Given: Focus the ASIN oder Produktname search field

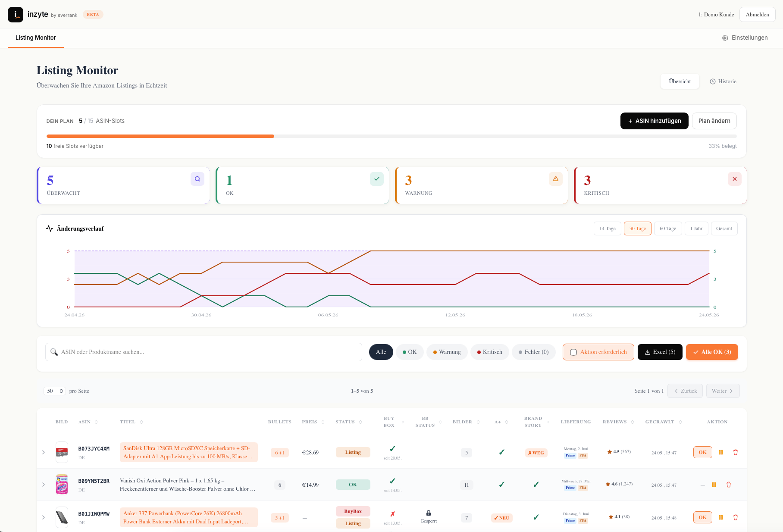Looking at the screenshot, I should click(204, 352).
